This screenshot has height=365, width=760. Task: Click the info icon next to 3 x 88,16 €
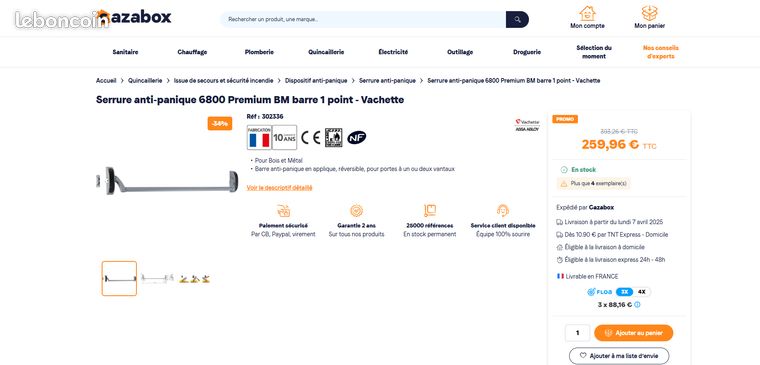[637, 305]
